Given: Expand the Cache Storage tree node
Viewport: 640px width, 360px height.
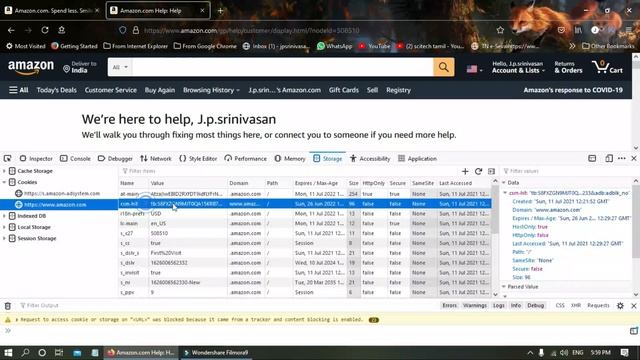Looking at the screenshot, I should (x=4, y=171).
